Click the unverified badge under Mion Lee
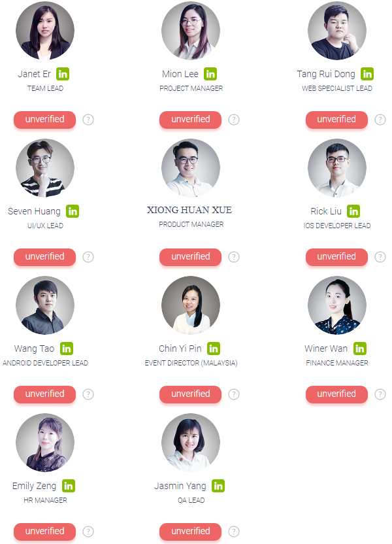Viewport: 392px width, 544px height. coord(190,120)
